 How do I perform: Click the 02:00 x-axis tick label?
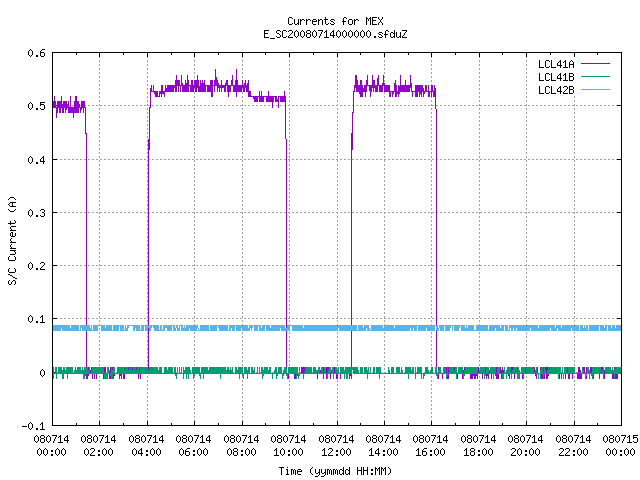pyautogui.click(x=98, y=452)
